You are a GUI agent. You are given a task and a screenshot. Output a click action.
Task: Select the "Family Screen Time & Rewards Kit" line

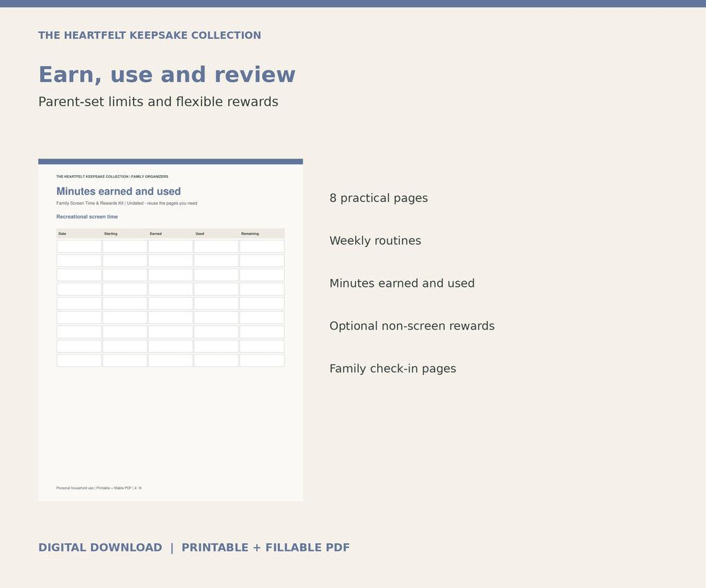point(127,203)
